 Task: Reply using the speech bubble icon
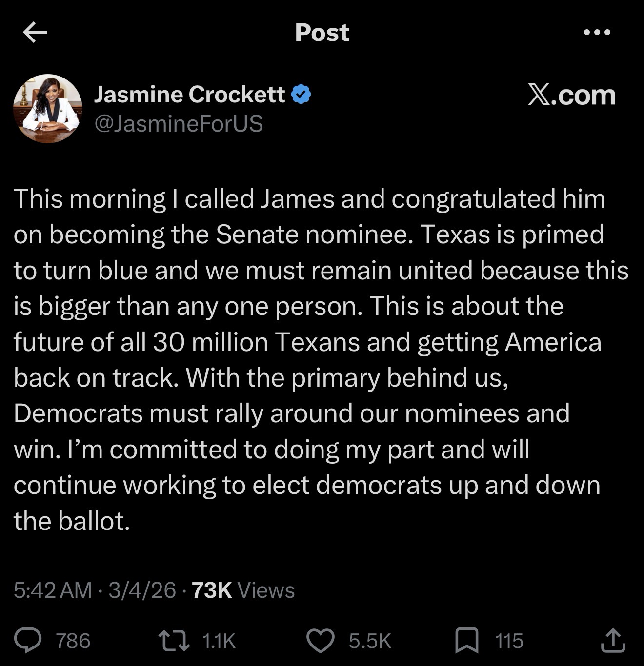point(28,641)
